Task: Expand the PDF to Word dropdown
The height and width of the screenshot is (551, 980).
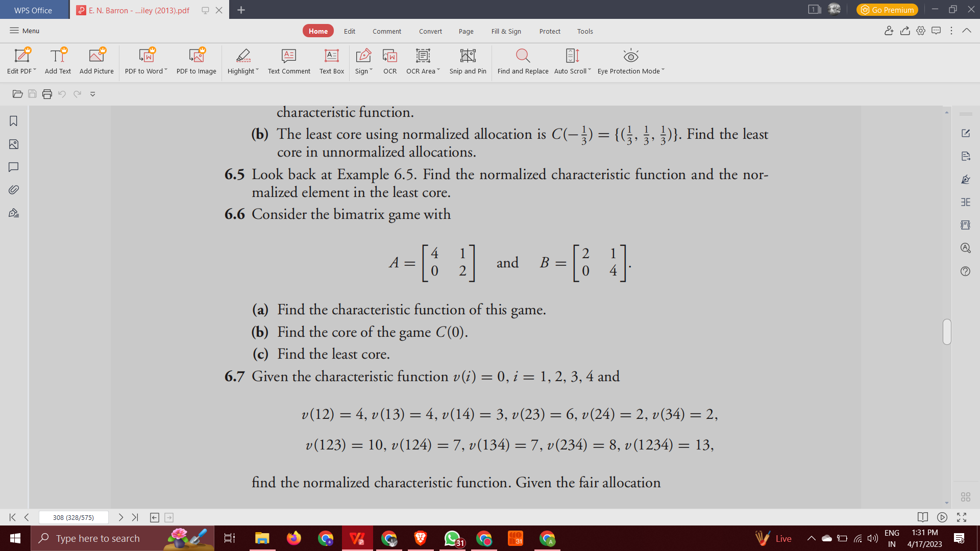Action: [x=166, y=70]
